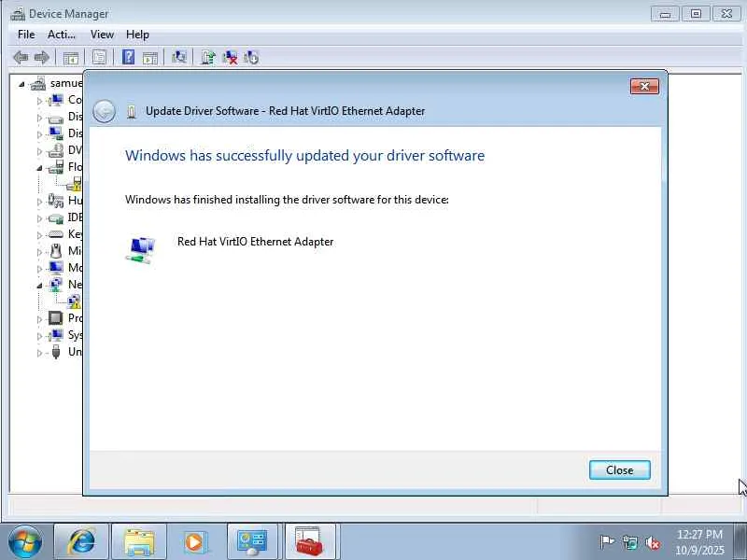
Task: Click the 'Red Hat VirtIO Ethernet Adapter' device name
Action: [255, 242]
